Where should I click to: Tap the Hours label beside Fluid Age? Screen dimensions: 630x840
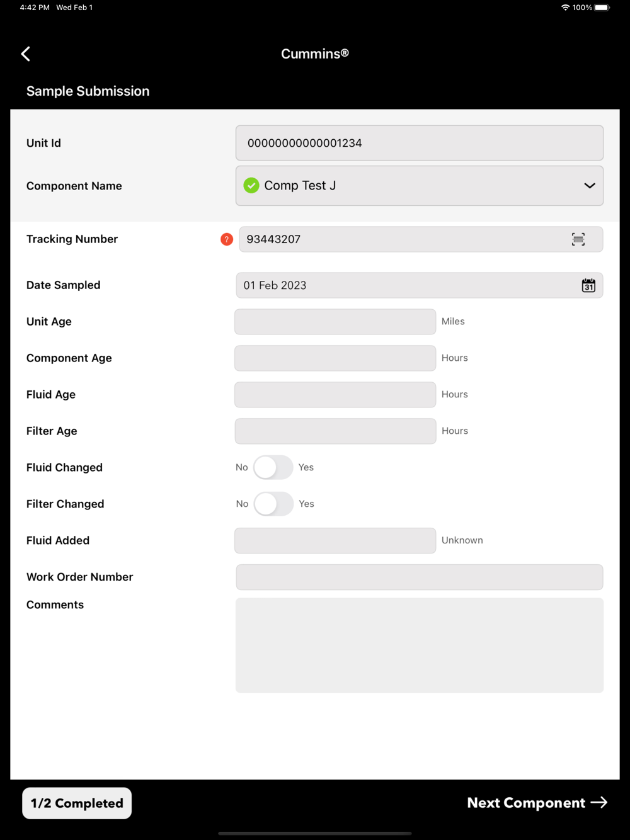pos(455,394)
